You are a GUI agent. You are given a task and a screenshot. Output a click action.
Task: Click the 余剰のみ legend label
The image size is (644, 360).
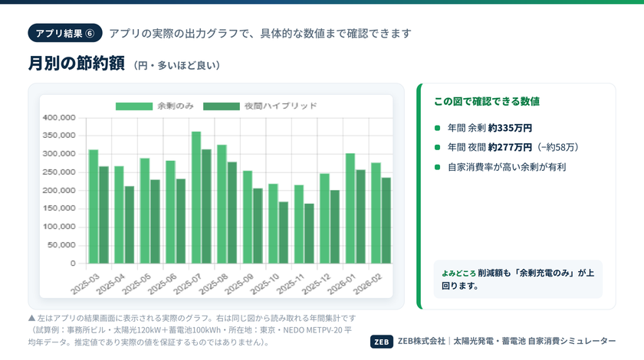[176, 106]
